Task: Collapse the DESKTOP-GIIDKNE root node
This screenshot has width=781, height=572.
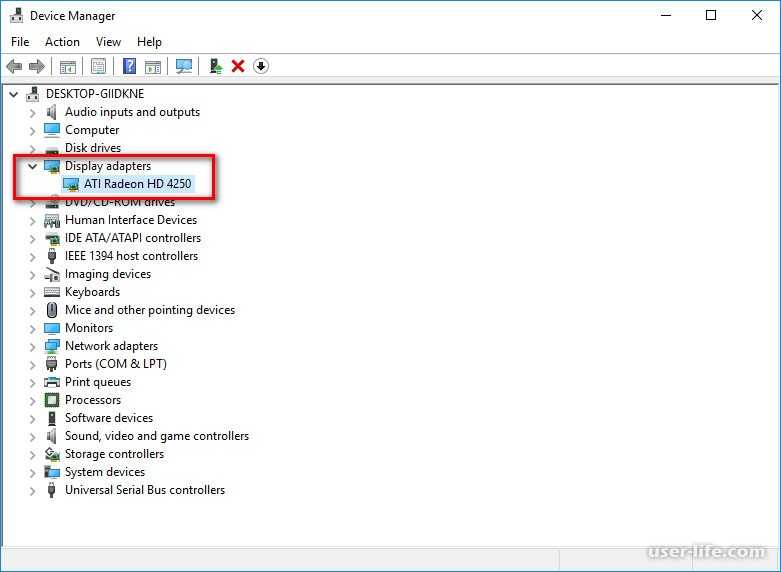Action: [x=13, y=94]
